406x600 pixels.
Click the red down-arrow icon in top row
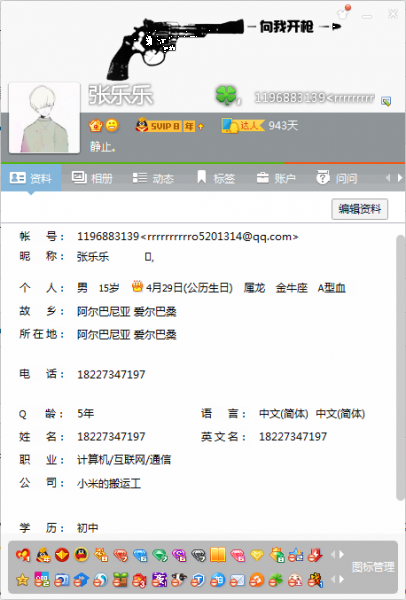click(315, 555)
